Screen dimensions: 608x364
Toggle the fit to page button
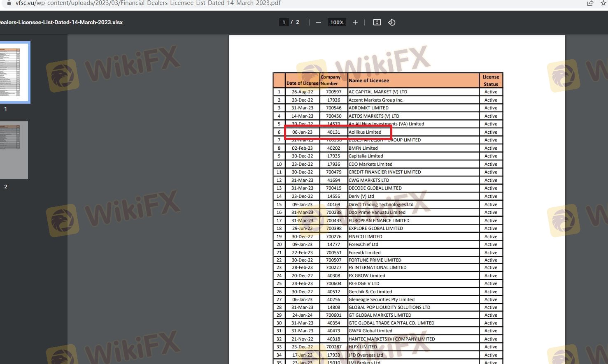(x=377, y=22)
